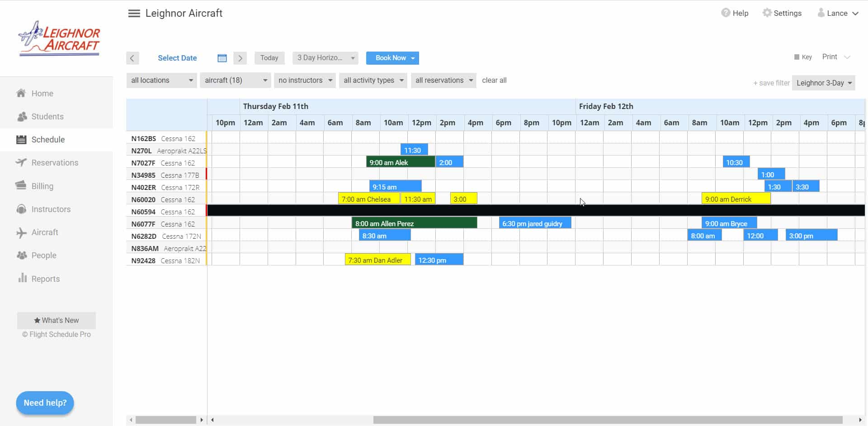Jump to Today on the schedule

pos(269,58)
